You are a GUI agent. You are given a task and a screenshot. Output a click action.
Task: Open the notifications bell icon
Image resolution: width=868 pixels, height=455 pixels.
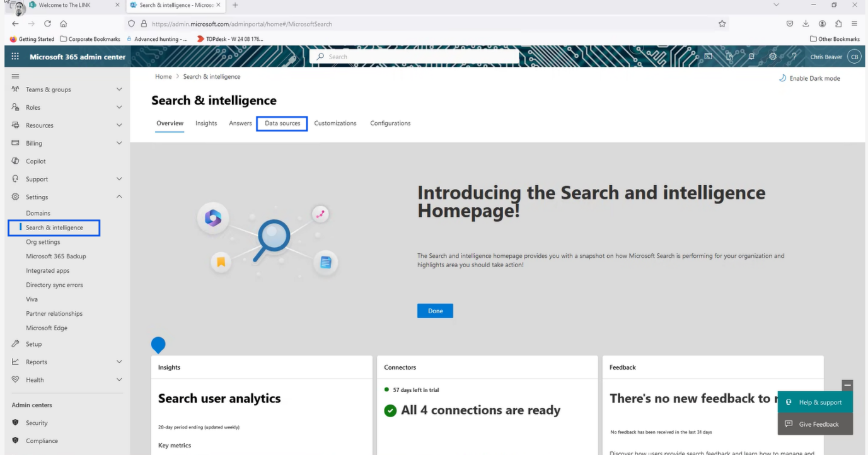tap(751, 57)
